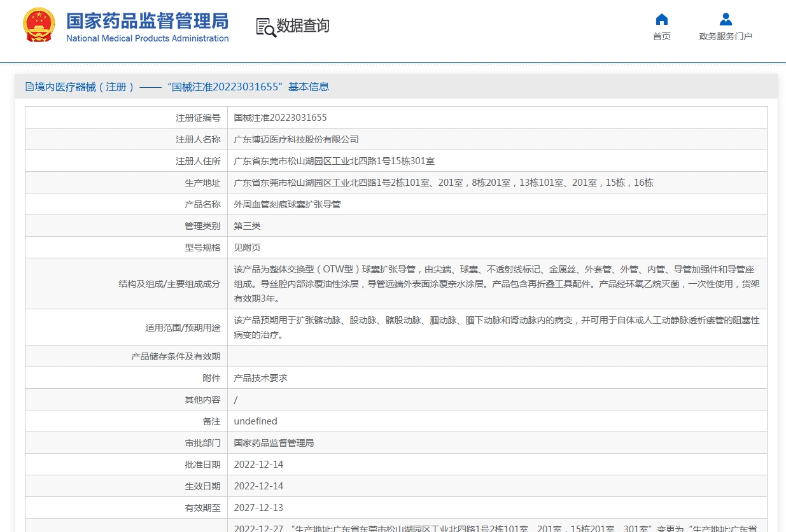Click the national emblem logo
This screenshot has width=786, height=532.
pos(39,25)
